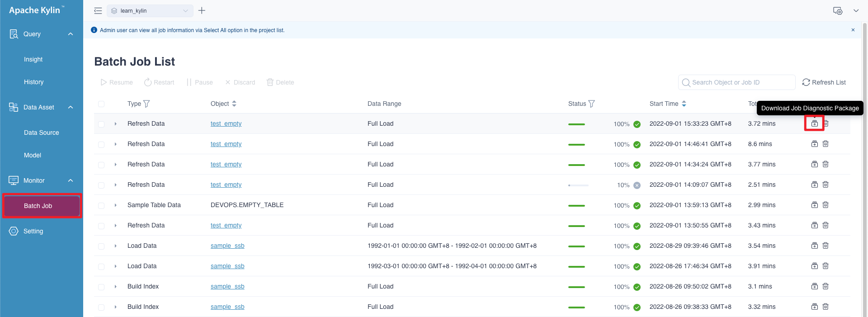
Task: Toggle the select-all checkbox in table header
Action: tap(101, 104)
